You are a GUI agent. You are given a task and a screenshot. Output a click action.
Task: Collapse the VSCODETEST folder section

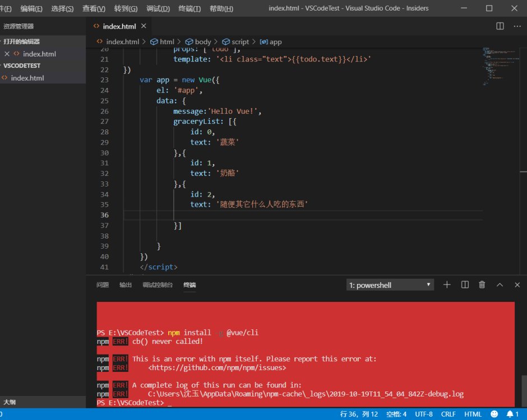coord(21,66)
